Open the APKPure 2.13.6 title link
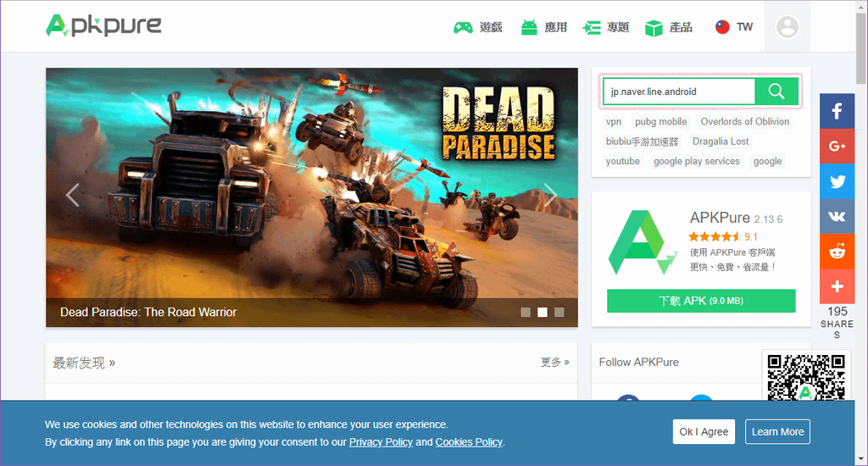This screenshot has height=466, width=868. (x=736, y=218)
